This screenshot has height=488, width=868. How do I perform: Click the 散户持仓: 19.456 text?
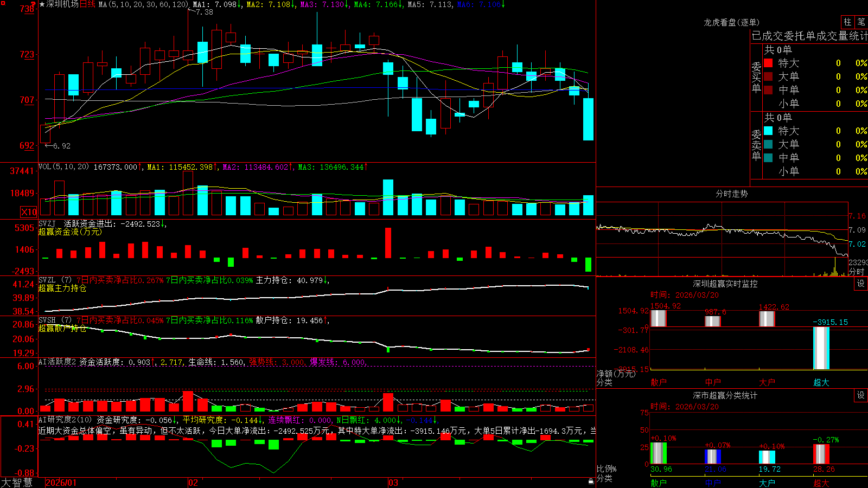(289, 320)
